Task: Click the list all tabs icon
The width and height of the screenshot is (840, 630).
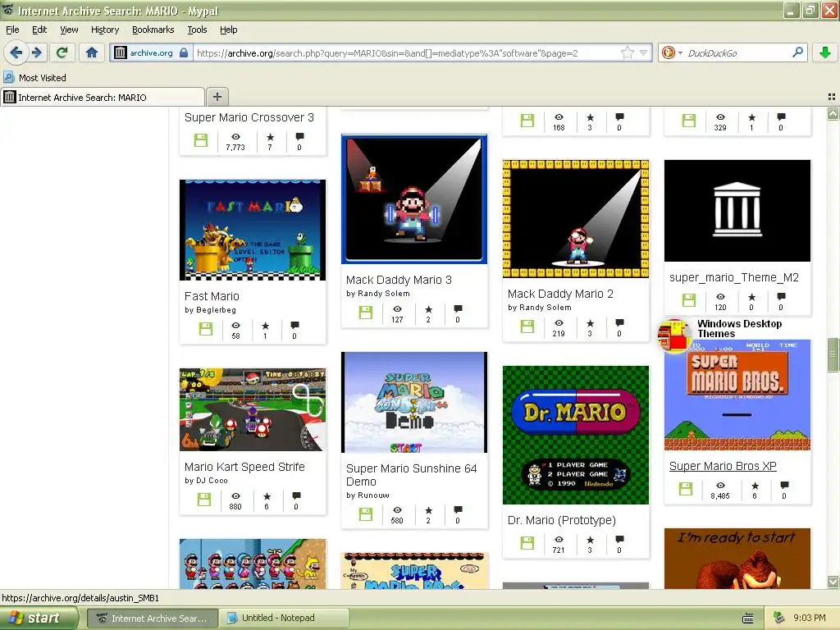Action: coord(832,97)
